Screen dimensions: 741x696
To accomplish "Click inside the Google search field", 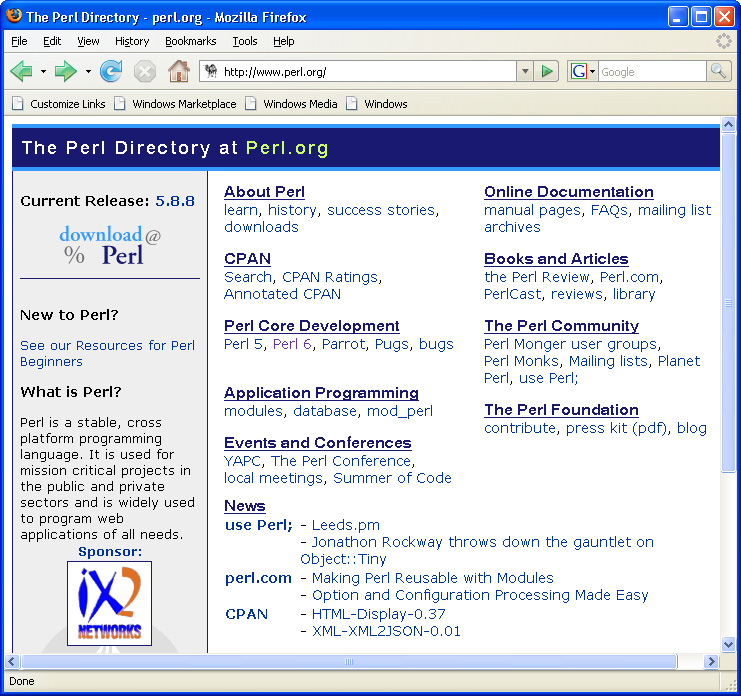I will pyautogui.click(x=652, y=71).
